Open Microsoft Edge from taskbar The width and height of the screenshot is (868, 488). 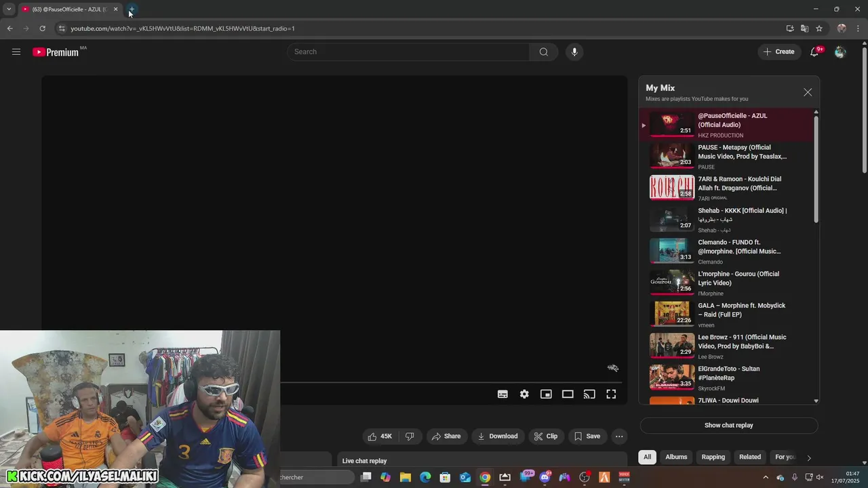tap(425, 477)
